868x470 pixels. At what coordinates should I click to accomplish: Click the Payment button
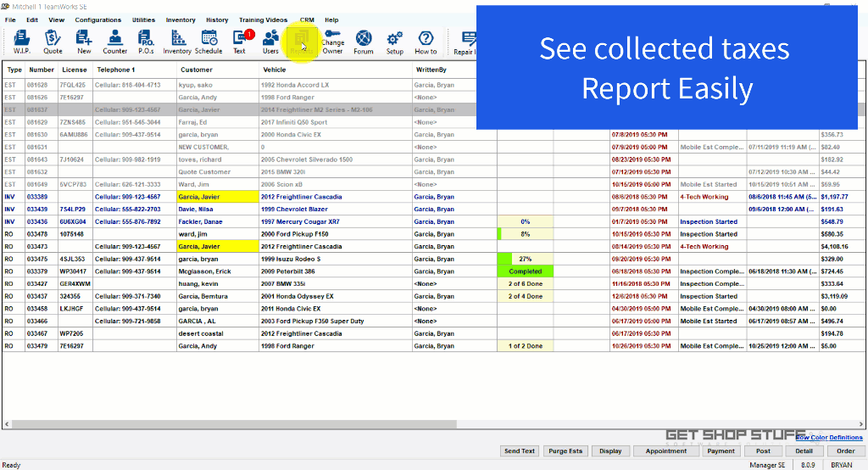(x=721, y=451)
